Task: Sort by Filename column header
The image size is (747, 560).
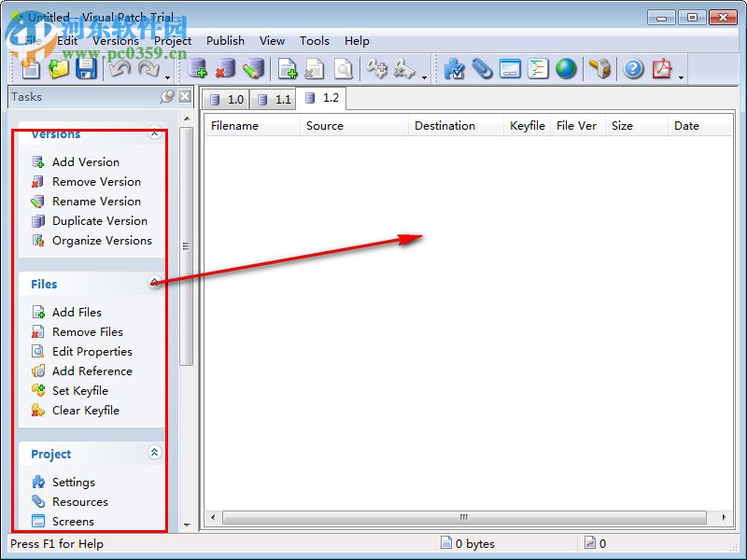Action: coord(253,126)
